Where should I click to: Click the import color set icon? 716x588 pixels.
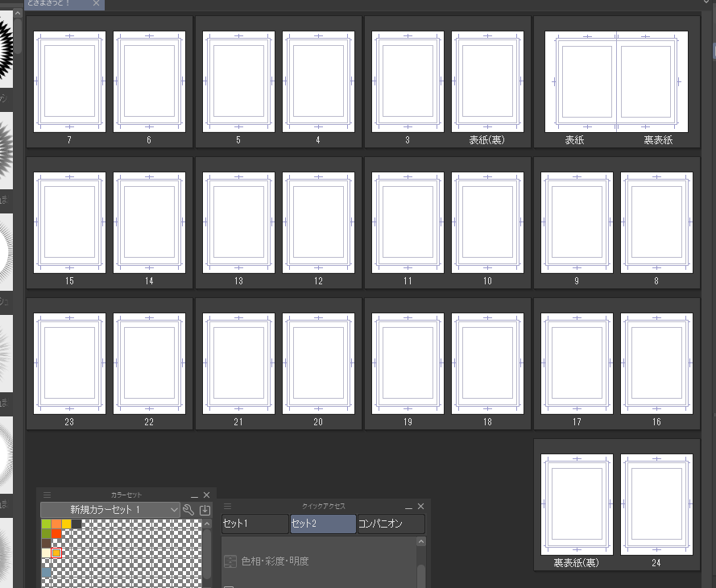pos(205,510)
